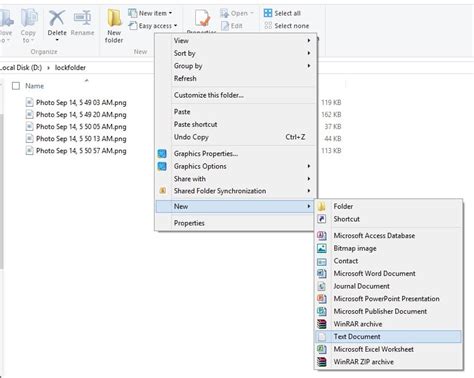The width and height of the screenshot is (474, 378).
Task: Click the Select all icon
Action: pos(268,13)
